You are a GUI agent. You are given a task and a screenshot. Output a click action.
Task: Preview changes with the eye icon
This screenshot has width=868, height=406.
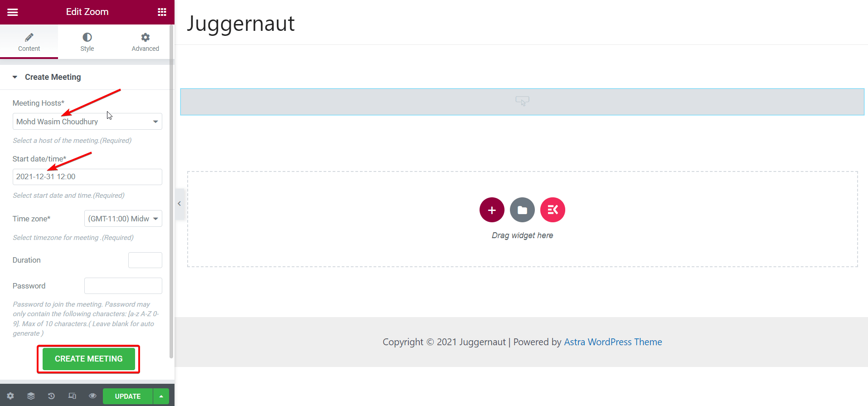pos(92,396)
